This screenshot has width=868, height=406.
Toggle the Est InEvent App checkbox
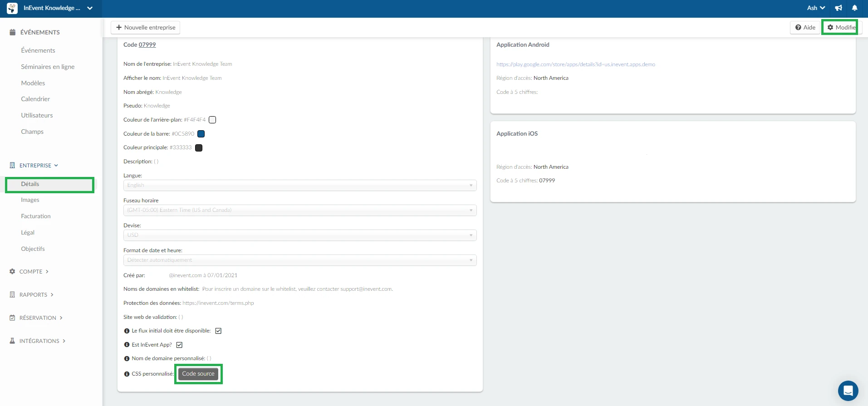pyautogui.click(x=179, y=345)
